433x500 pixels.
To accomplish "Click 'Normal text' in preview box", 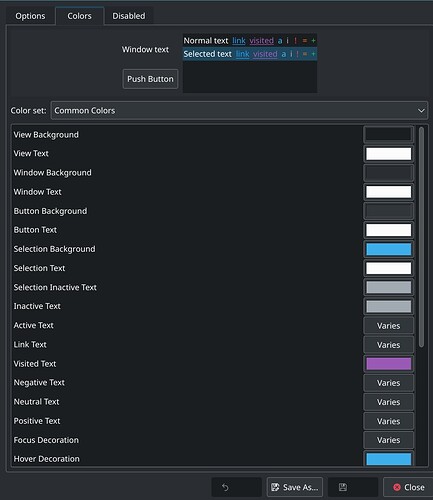I will [206, 41].
